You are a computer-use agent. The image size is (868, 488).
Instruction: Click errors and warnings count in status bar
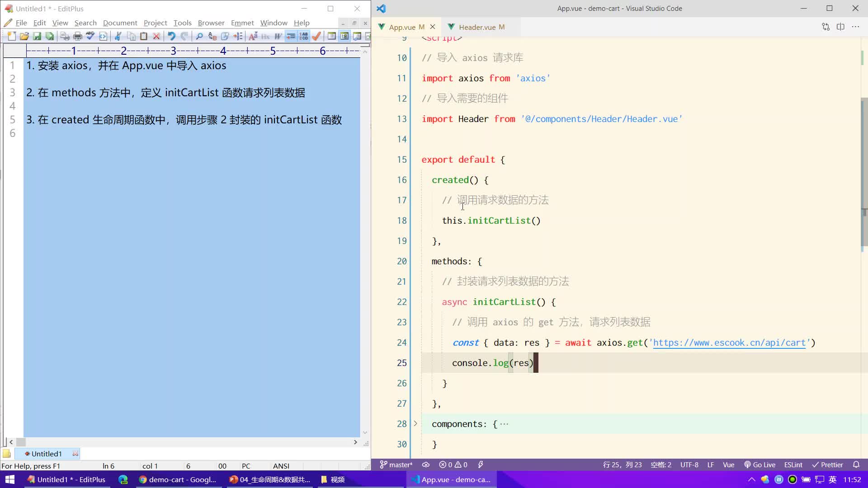click(x=453, y=465)
